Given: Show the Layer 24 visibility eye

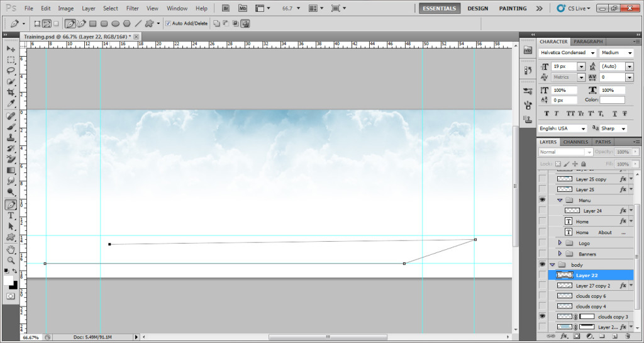Looking at the screenshot, I should [x=543, y=211].
